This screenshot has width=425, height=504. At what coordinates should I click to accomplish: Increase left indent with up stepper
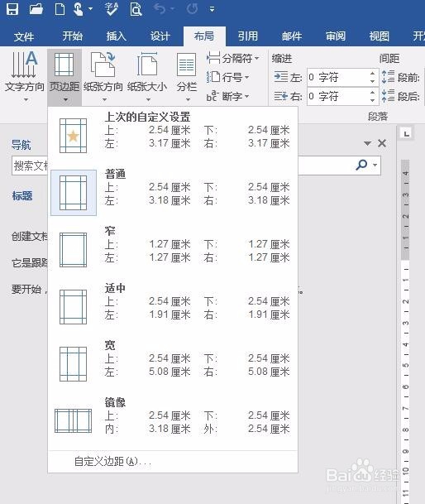click(372, 74)
